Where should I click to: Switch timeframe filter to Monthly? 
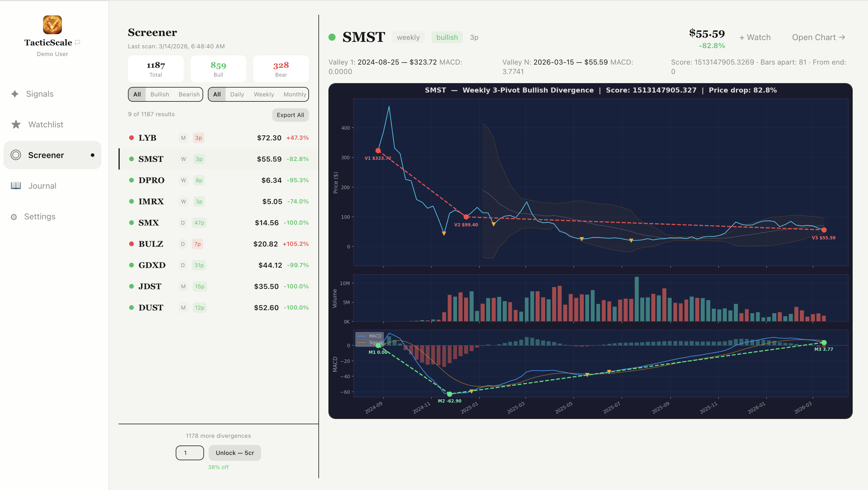[295, 94]
